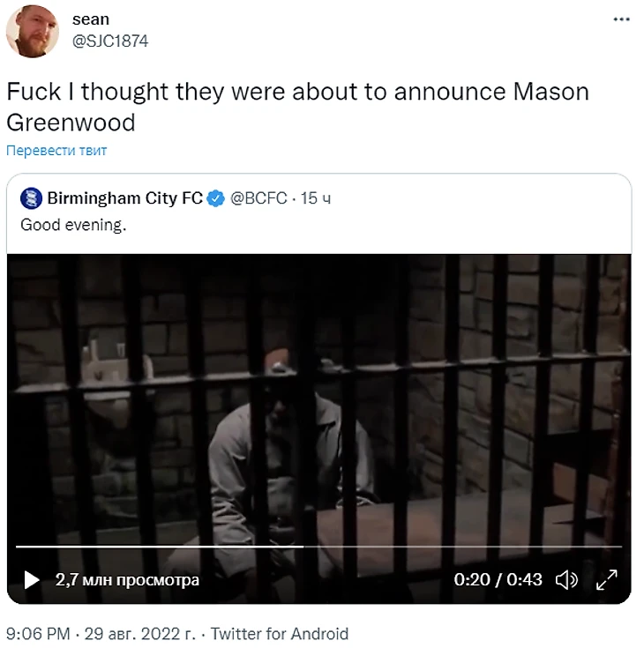Click the blue verified badge

[x=215, y=198]
